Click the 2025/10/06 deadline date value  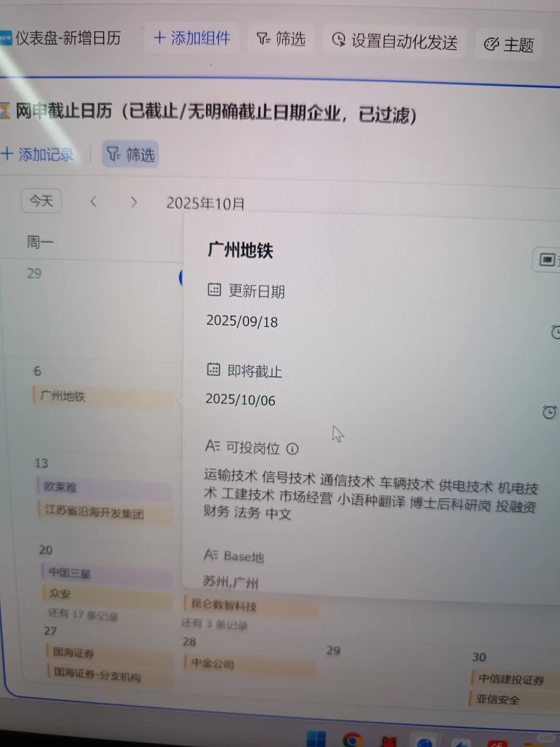point(241,399)
